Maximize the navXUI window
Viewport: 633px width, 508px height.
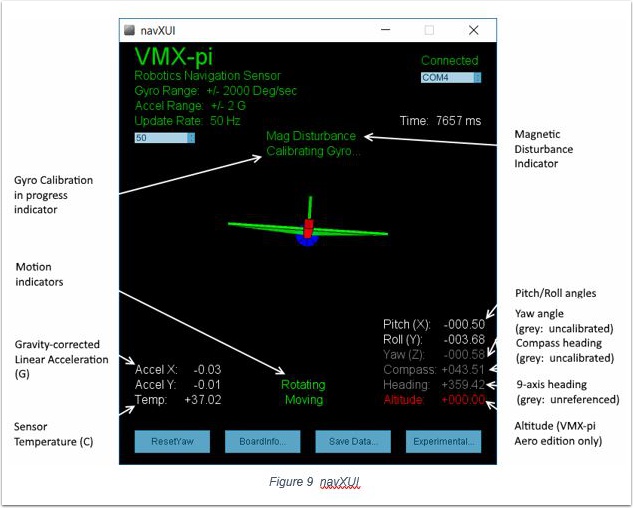[x=429, y=30]
